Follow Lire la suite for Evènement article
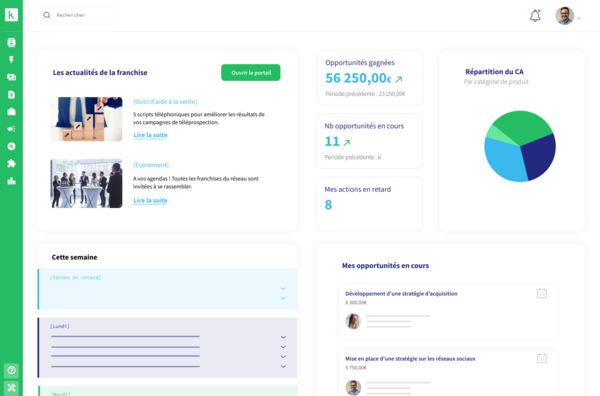The width and height of the screenshot is (600, 396). 150,200
